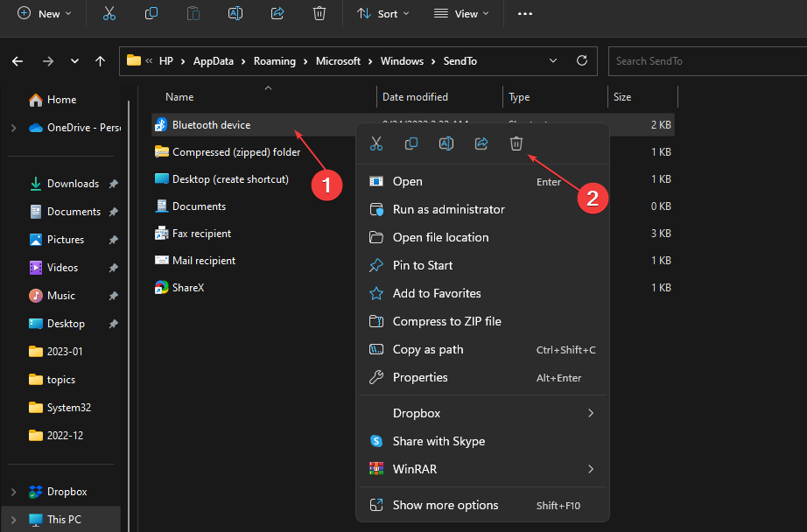Choose Copy as path
This screenshot has width=807, height=532.
coord(428,349)
